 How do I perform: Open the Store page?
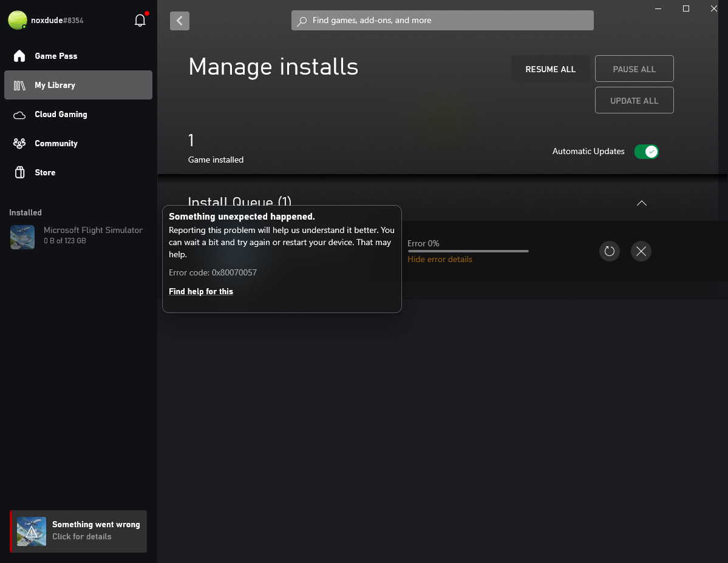coord(45,172)
